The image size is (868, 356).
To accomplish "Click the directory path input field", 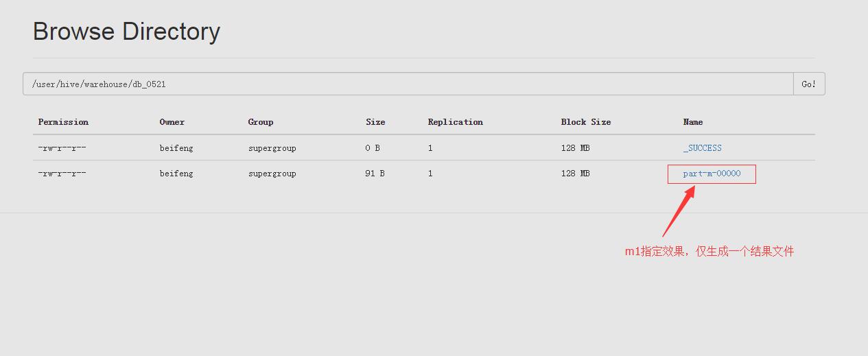I will pyautogui.click(x=408, y=84).
